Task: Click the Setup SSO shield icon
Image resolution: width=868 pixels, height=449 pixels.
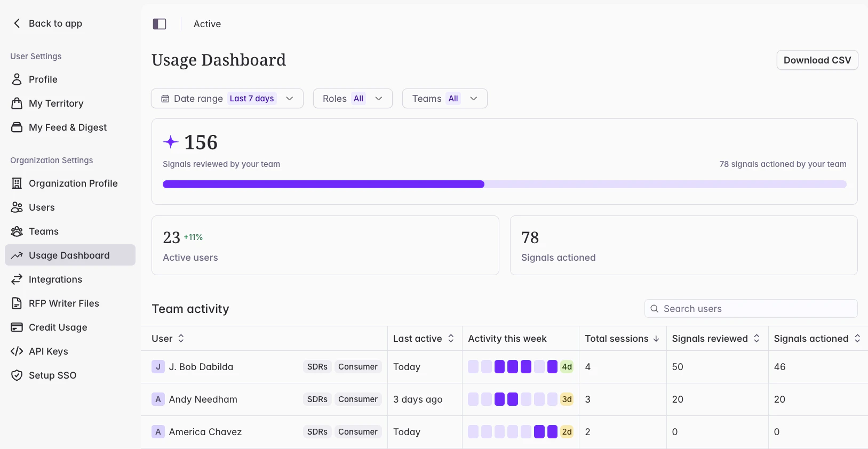Action: (17, 375)
